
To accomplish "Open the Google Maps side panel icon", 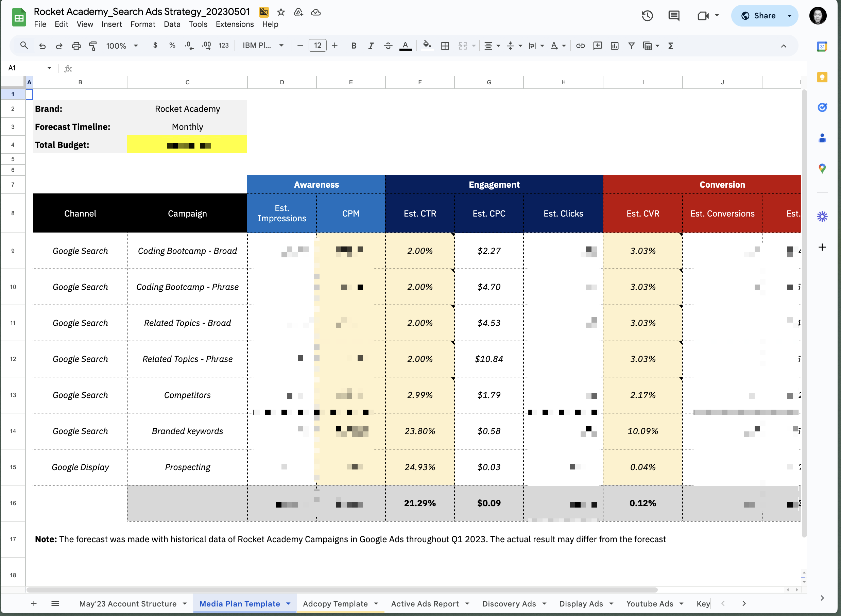I will click(822, 168).
